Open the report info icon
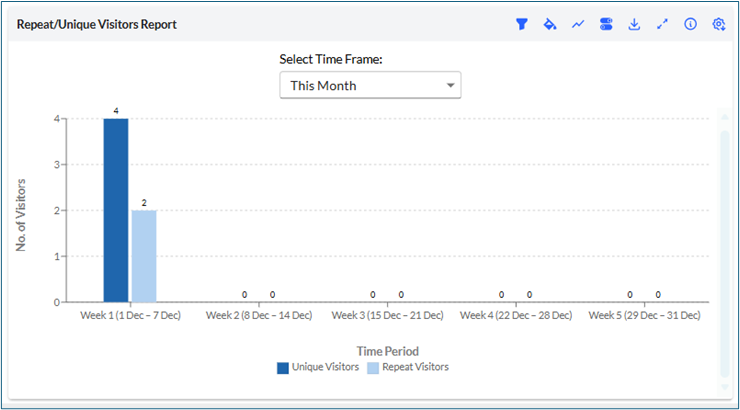The height and width of the screenshot is (410, 740). (x=690, y=24)
